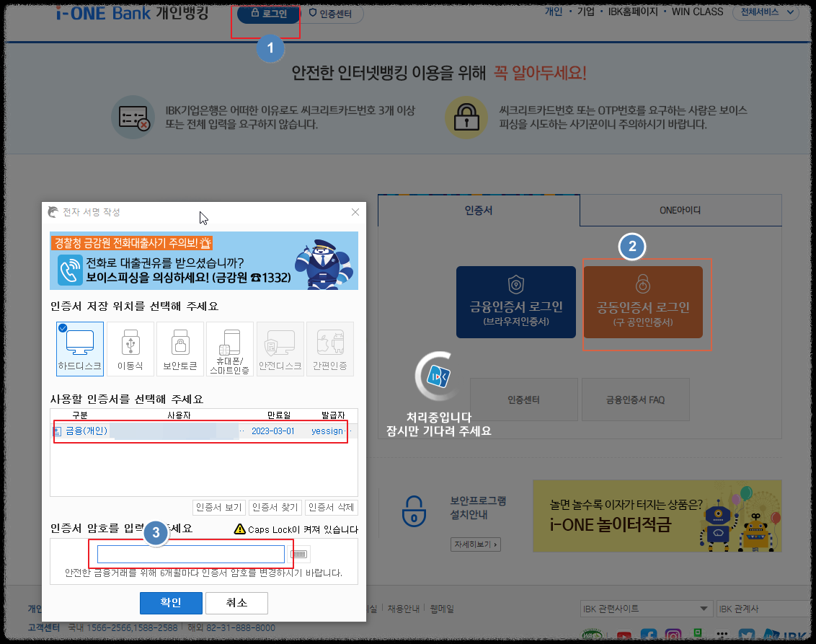Viewport: 816px width, 644px height.
Task: Click the YouTube icon in footer
Action: tap(624, 636)
